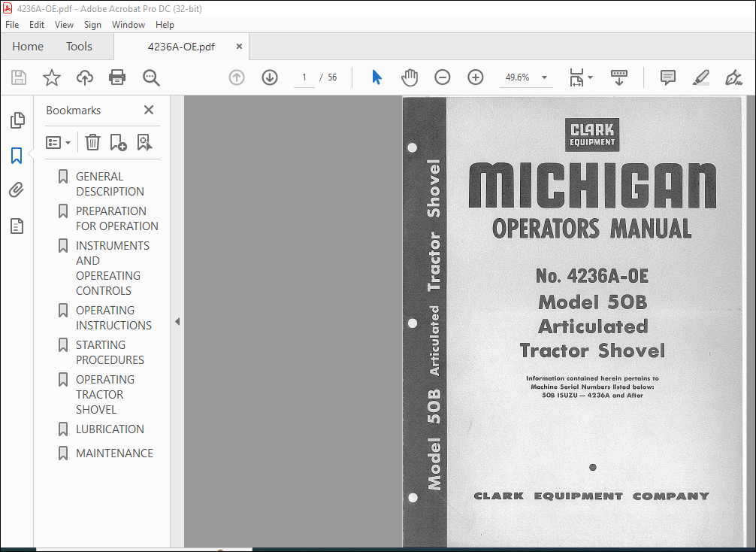
Task: Click the Save file icon
Action: [x=19, y=77]
